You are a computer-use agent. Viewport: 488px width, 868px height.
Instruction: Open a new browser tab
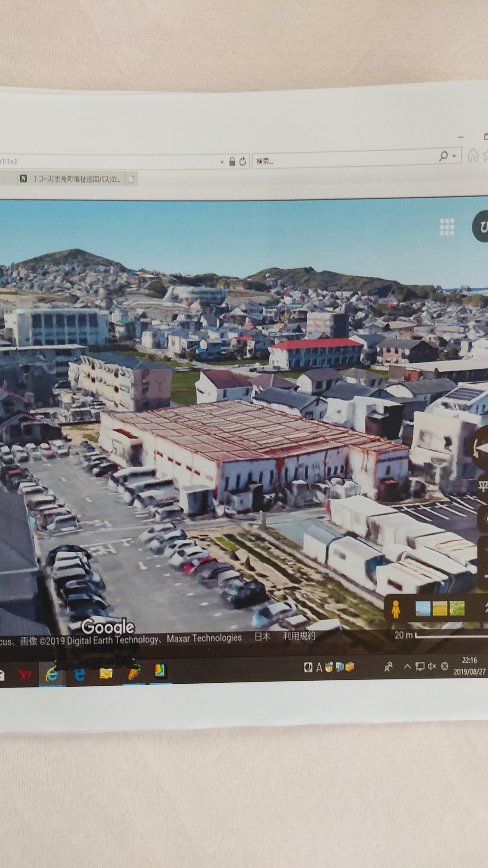(131, 179)
